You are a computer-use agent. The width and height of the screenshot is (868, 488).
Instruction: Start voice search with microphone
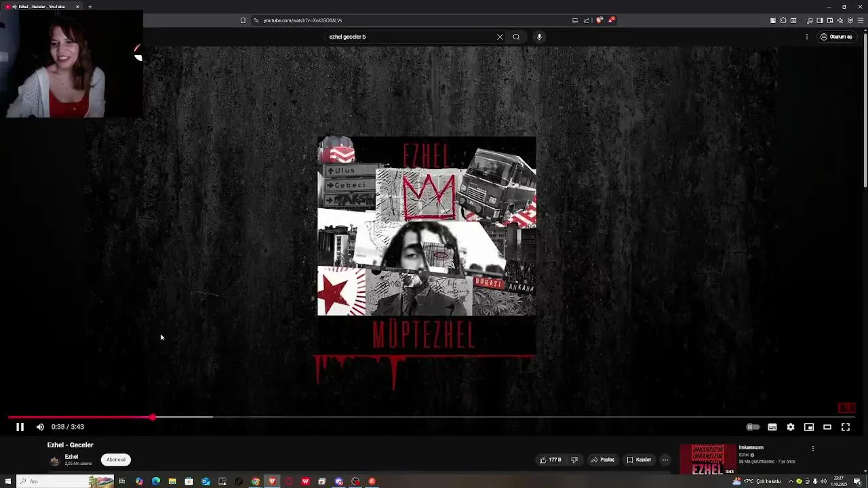539,37
